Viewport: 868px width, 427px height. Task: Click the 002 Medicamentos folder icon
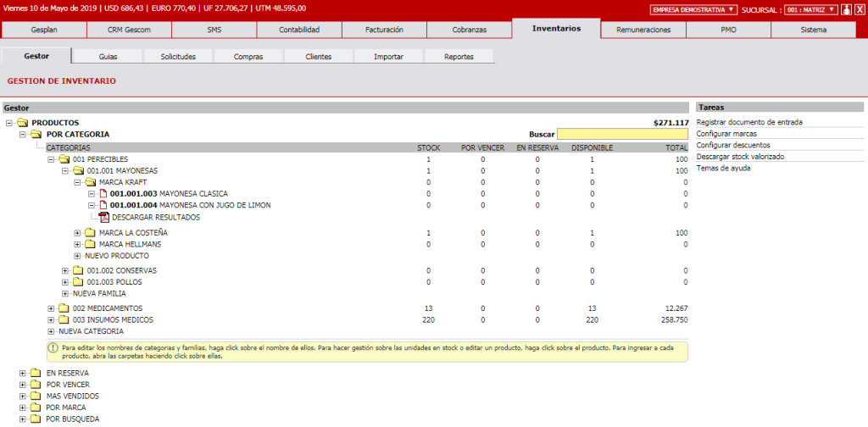[64, 308]
